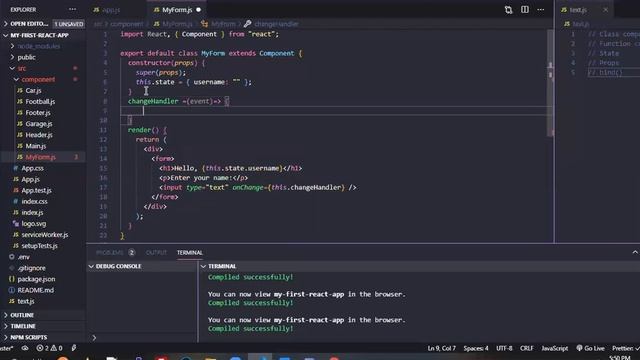Collapse the src folder

point(22,69)
